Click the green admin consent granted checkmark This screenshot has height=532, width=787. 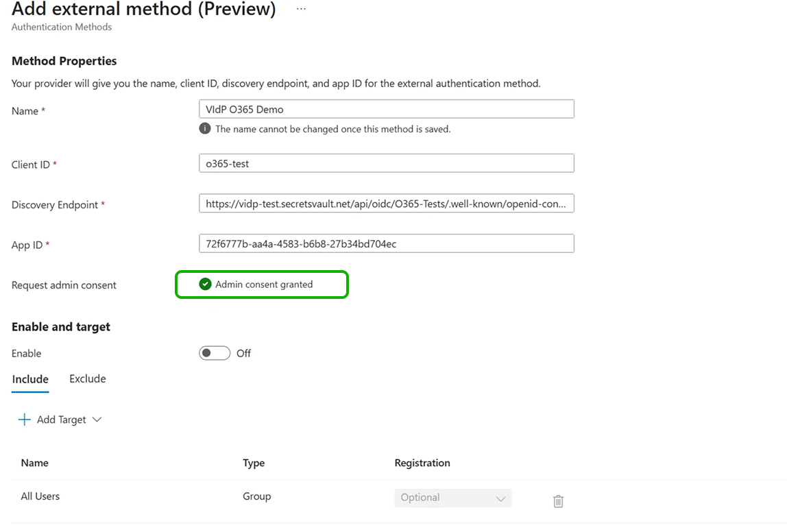[x=205, y=285]
